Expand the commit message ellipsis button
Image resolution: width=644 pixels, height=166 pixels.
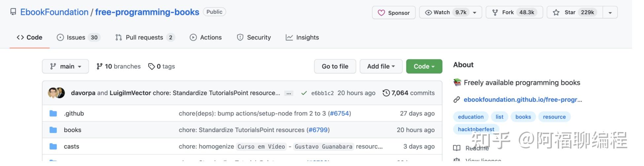(289, 94)
